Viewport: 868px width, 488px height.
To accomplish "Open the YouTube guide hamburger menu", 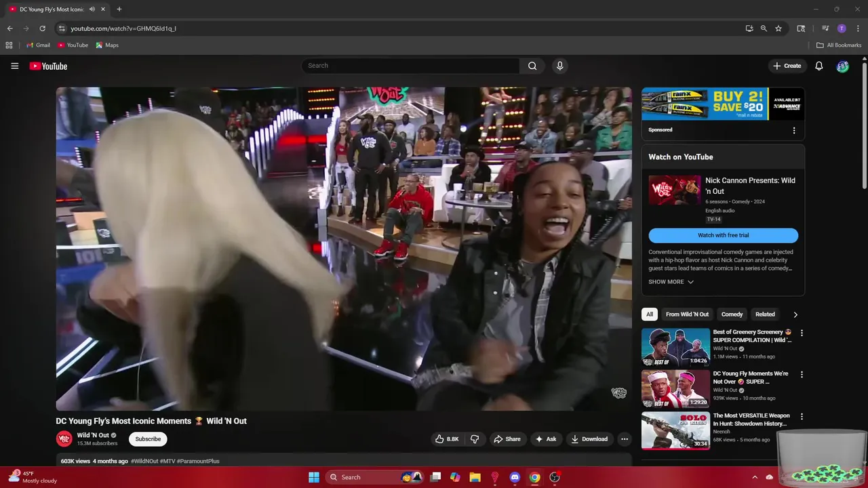I will pos(14,66).
